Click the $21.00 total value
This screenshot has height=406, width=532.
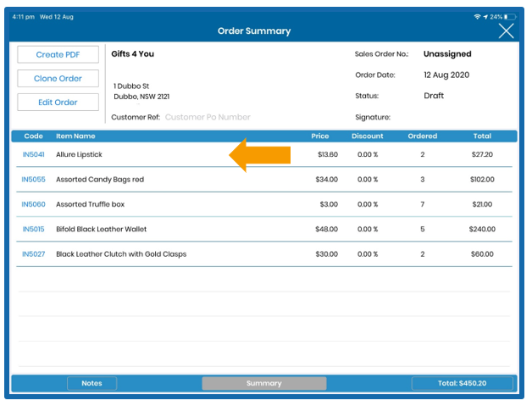tap(482, 204)
